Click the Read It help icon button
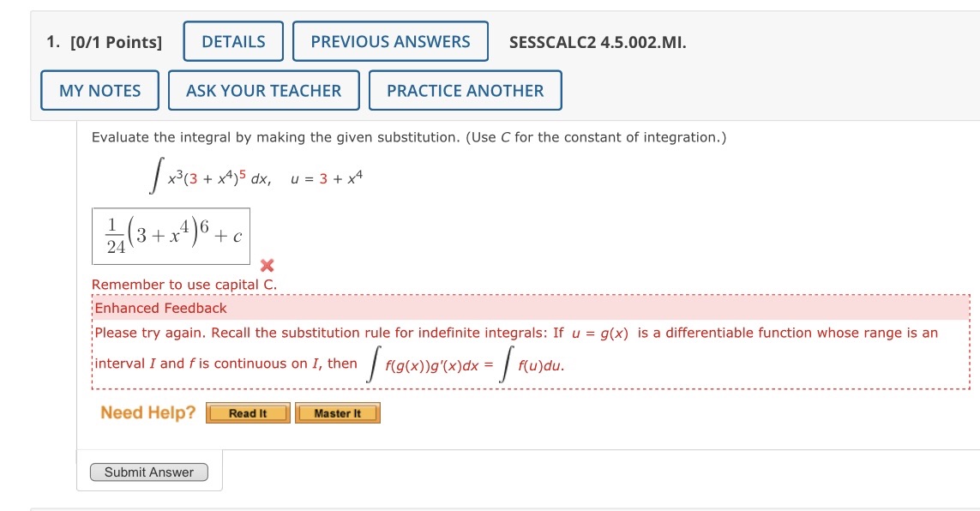The image size is (980, 511). coord(248,412)
